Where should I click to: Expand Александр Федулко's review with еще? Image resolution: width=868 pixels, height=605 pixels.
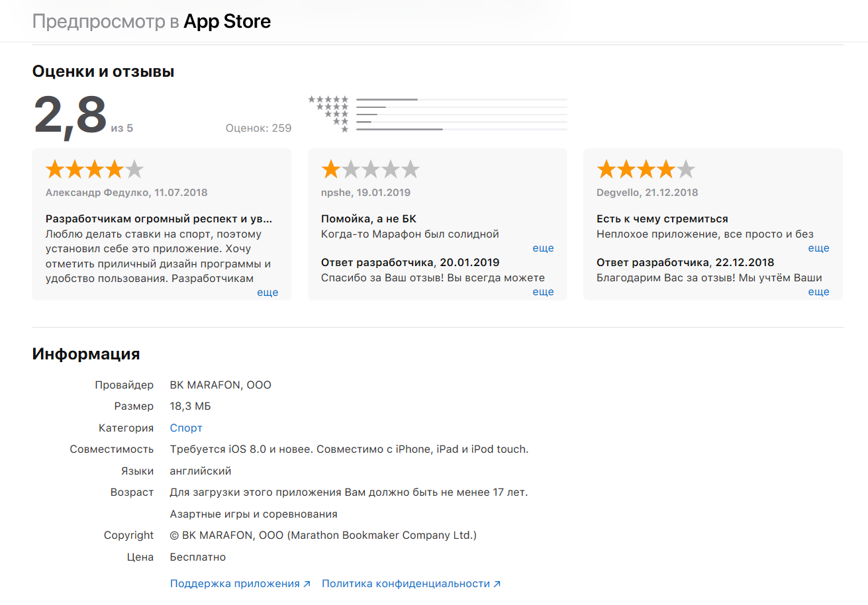pyautogui.click(x=267, y=292)
